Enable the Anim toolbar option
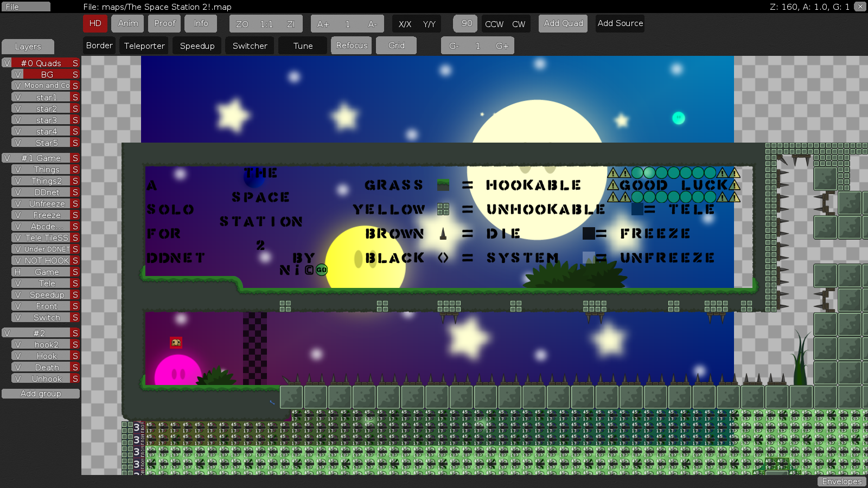 click(127, 23)
